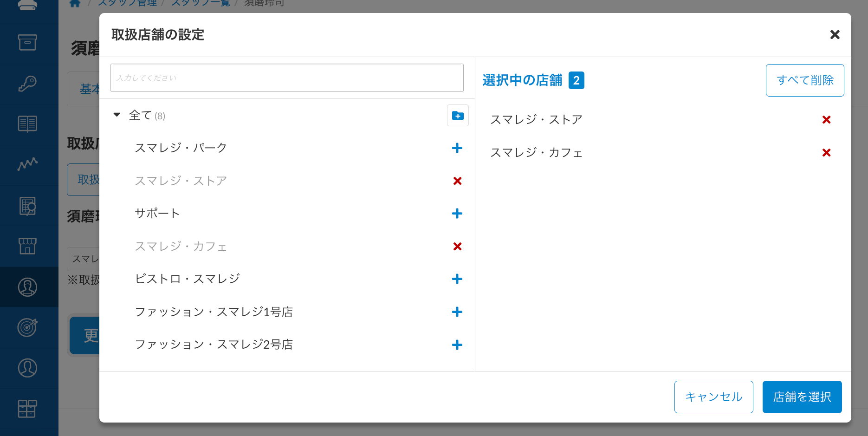Click plus icon next to スマレジ・パーク

pos(457,148)
